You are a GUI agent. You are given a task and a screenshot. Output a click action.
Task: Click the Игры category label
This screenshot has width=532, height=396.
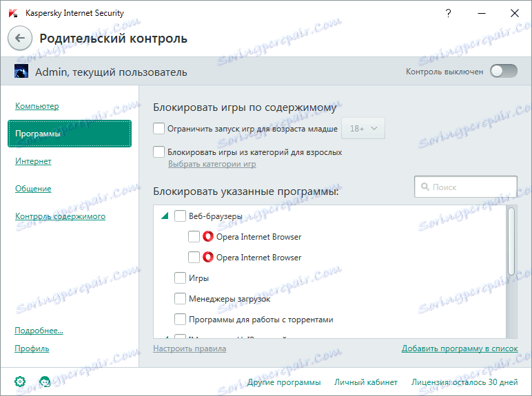(199, 278)
